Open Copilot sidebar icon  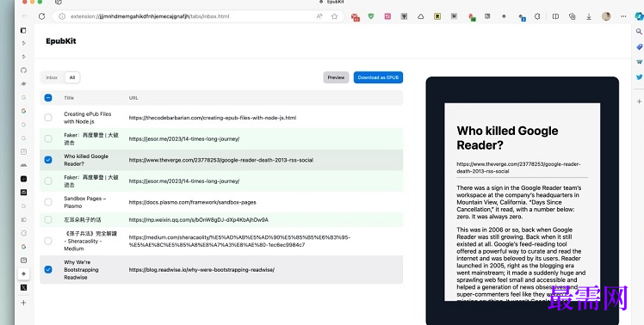pyautogui.click(x=639, y=16)
